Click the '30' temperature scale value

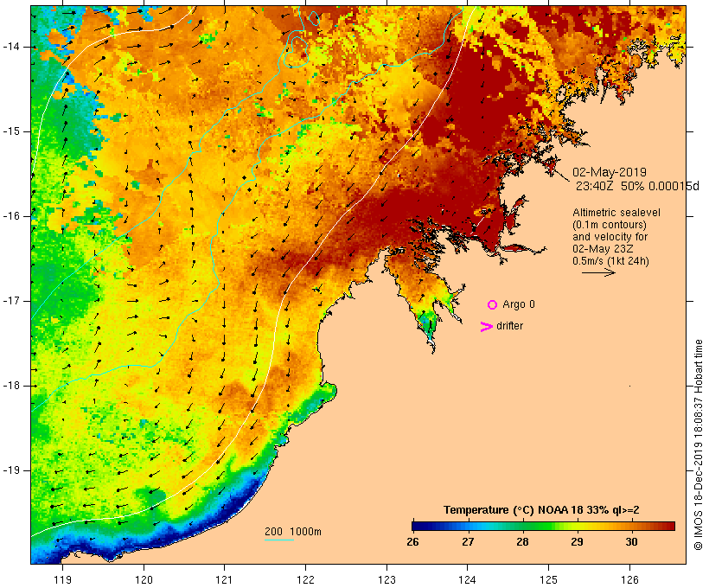tap(632, 541)
